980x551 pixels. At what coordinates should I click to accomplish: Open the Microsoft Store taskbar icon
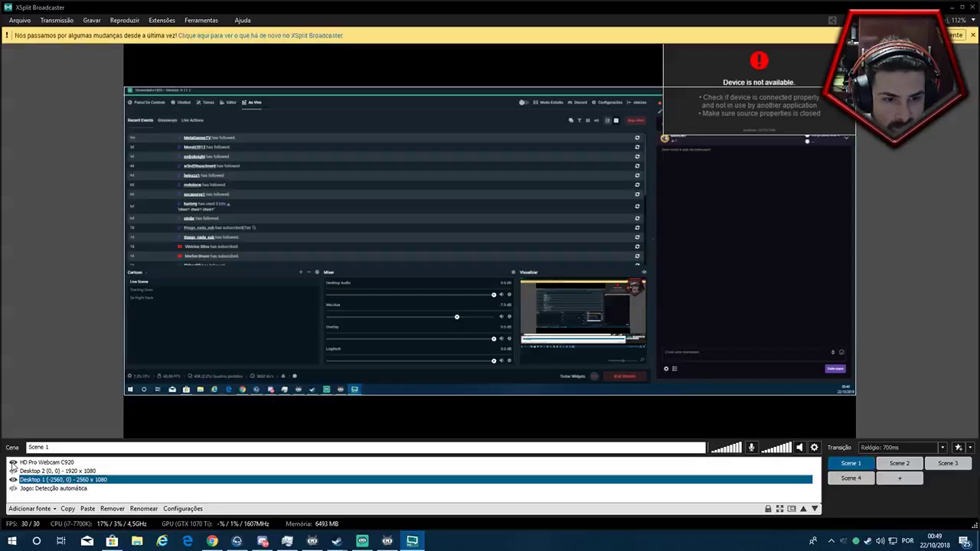tap(112, 541)
